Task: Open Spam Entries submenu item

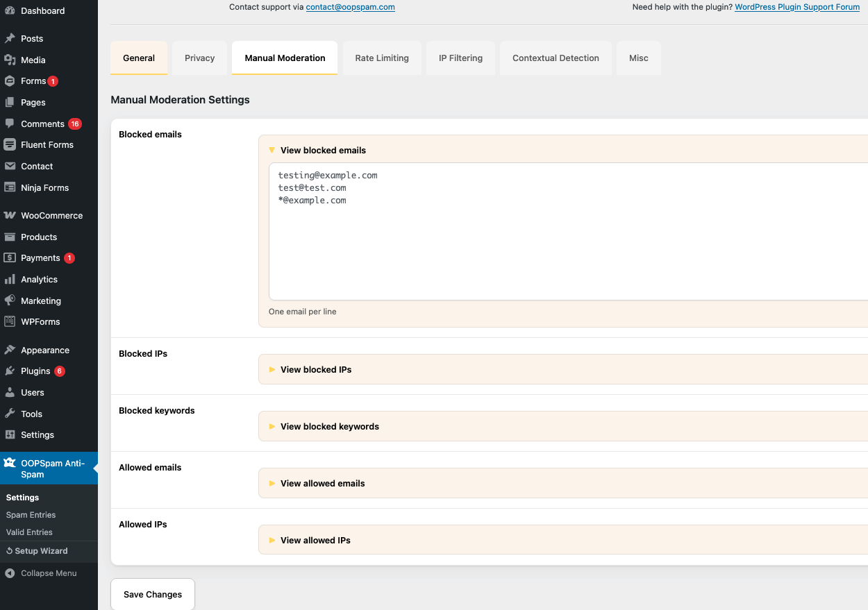Action: pos(31,515)
